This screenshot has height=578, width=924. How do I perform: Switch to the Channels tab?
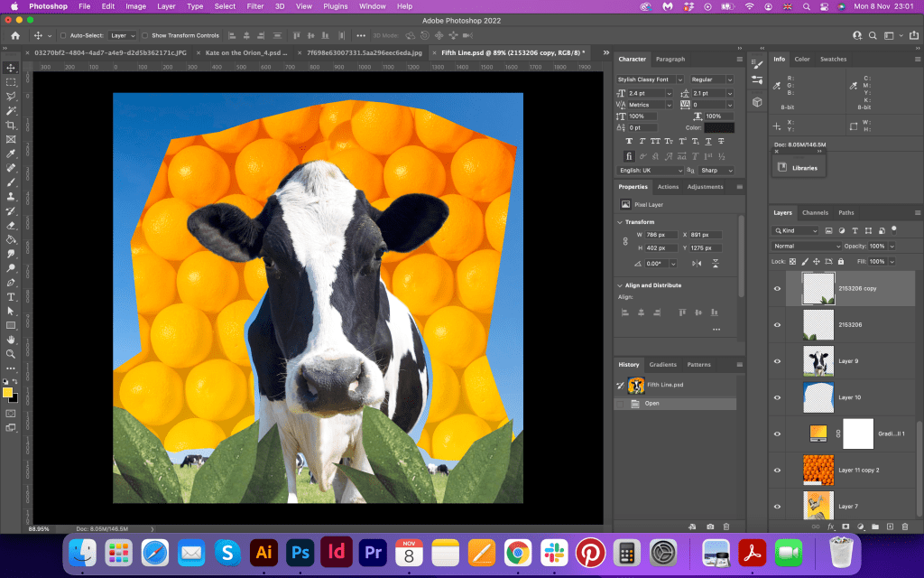click(815, 212)
